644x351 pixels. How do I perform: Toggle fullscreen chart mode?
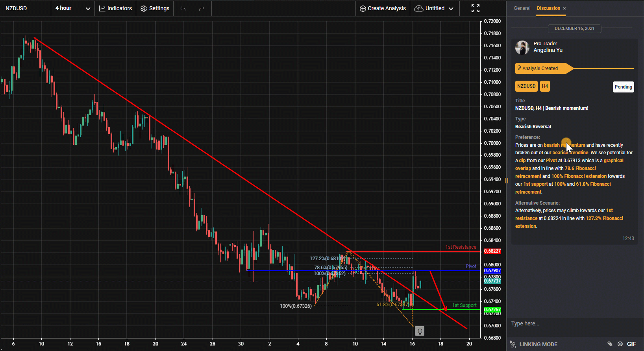click(476, 8)
